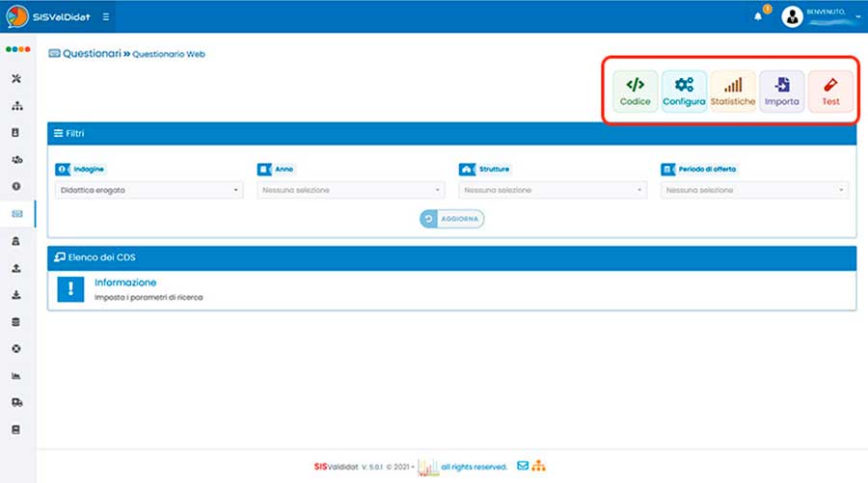
Task: Expand the Indagine dropdown
Action: click(x=149, y=191)
